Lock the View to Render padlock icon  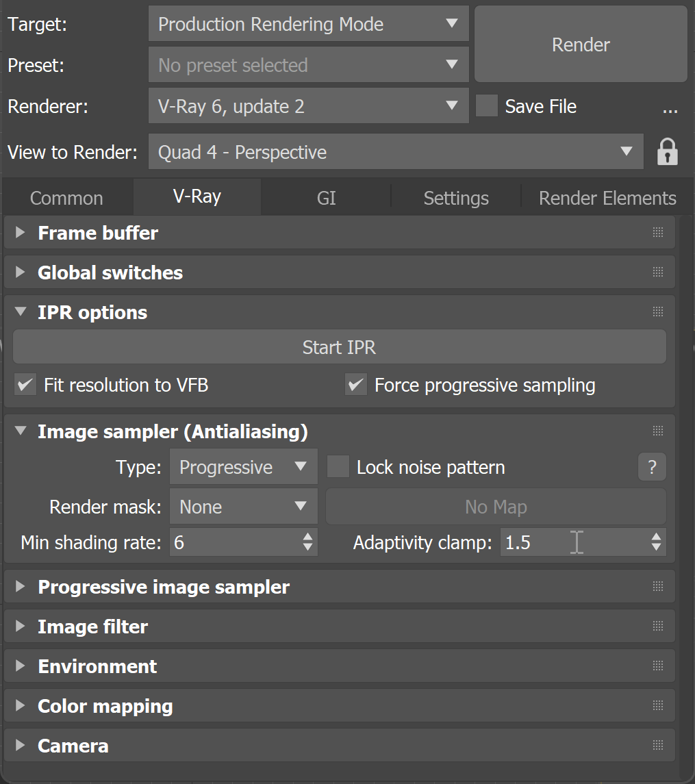668,151
